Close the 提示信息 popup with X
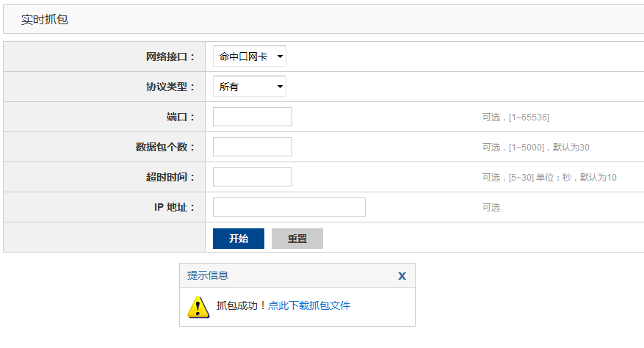The height and width of the screenshot is (348, 644). pos(402,276)
